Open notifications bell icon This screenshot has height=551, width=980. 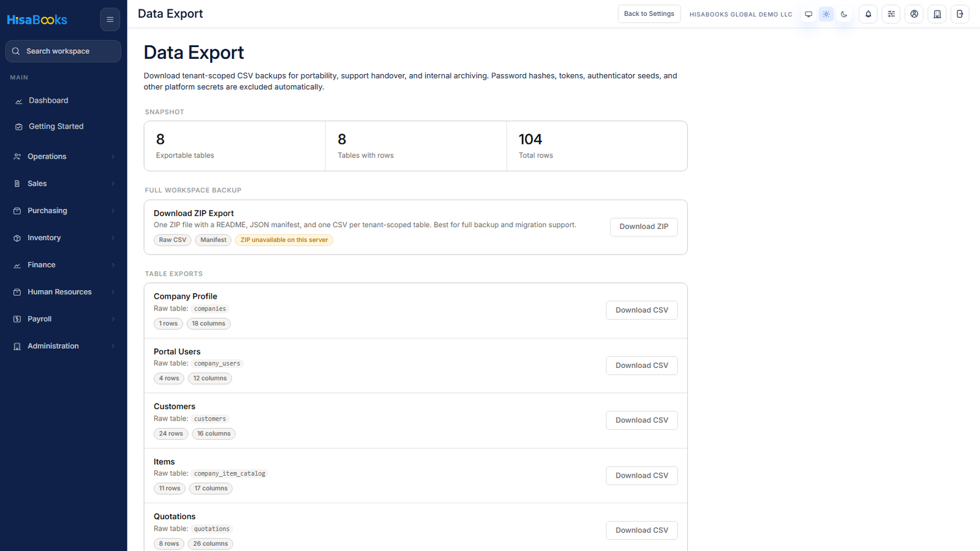tap(868, 14)
